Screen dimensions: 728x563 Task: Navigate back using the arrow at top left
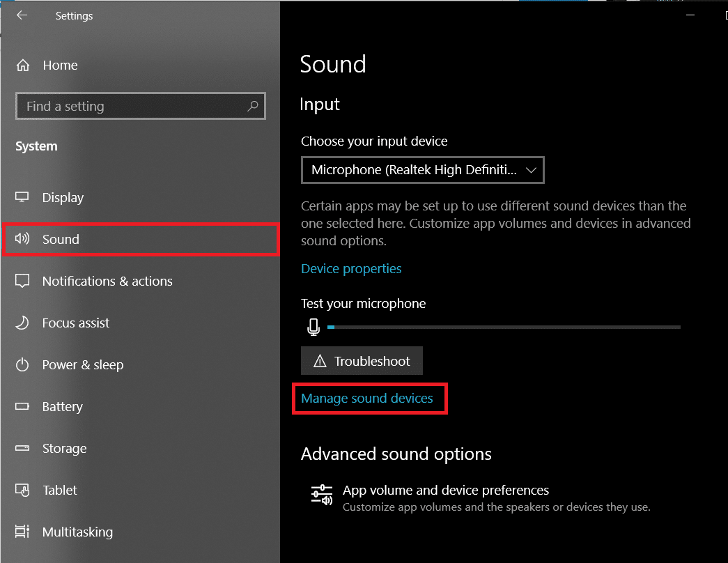(22, 15)
